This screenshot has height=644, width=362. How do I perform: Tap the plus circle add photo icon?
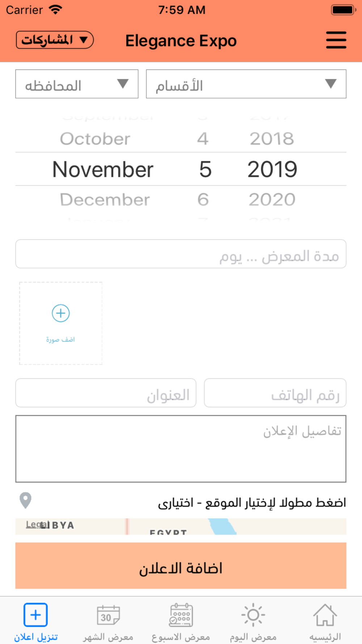point(61,313)
